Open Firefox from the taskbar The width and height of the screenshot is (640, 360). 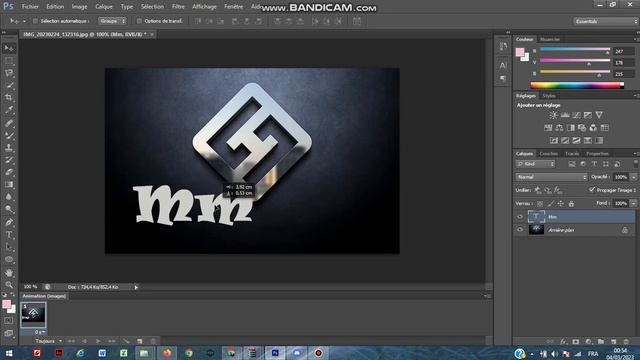click(x=167, y=353)
